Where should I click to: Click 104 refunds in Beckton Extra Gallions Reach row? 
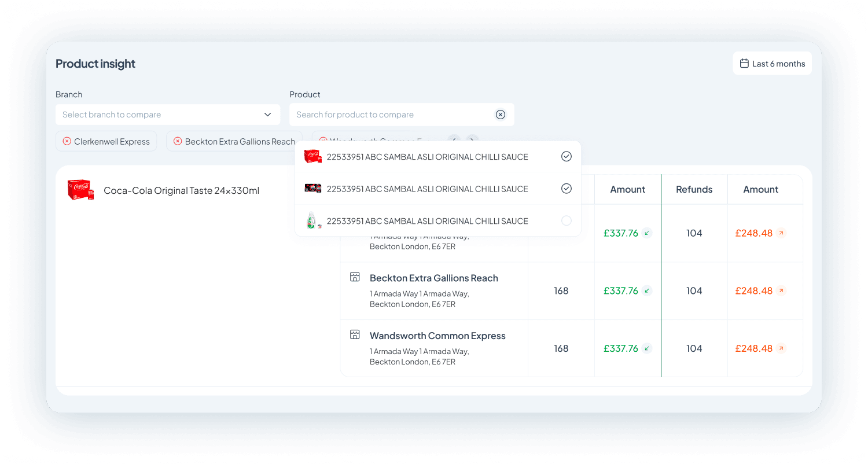pyautogui.click(x=694, y=291)
